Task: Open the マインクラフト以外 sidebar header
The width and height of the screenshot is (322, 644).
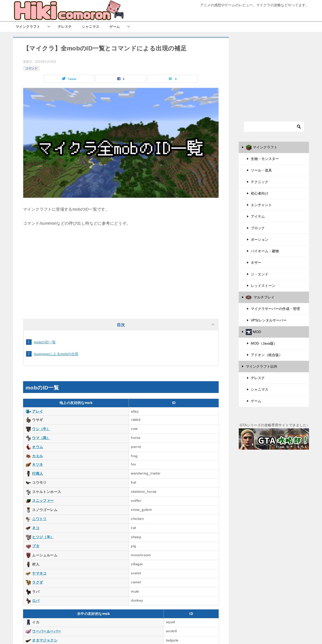Action: [274, 367]
